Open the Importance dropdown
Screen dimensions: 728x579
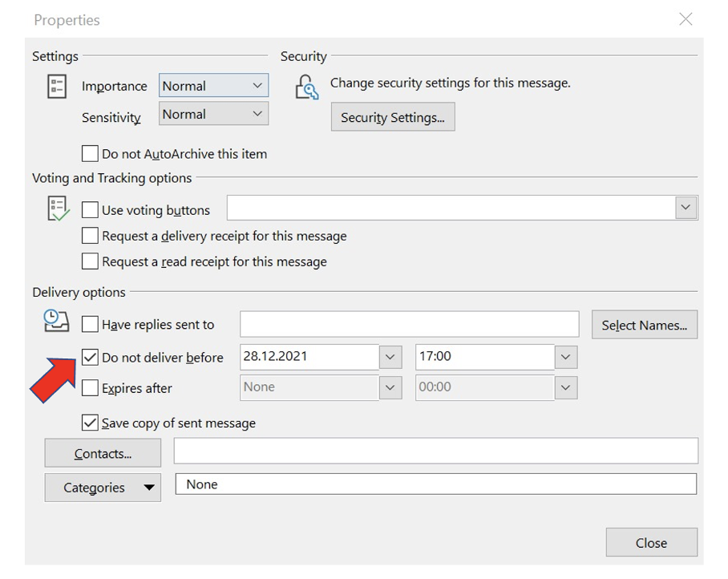pyautogui.click(x=257, y=86)
